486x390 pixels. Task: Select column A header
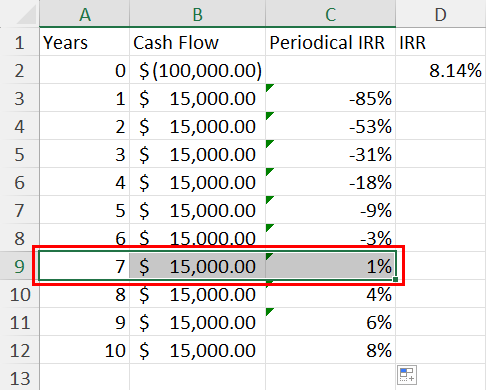(84, 13)
